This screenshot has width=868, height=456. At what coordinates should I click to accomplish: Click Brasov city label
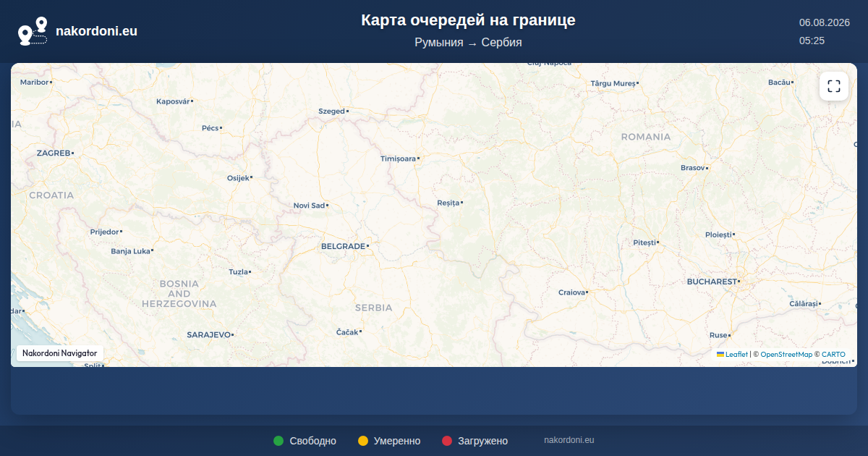(x=692, y=168)
